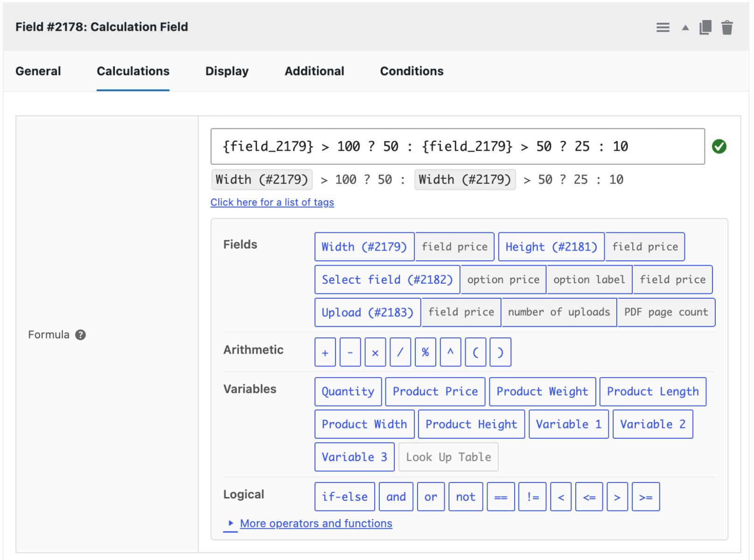Insert the 'not' logical operator
Screen dimensions: 754x560
pyautogui.click(x=466, y=497)
